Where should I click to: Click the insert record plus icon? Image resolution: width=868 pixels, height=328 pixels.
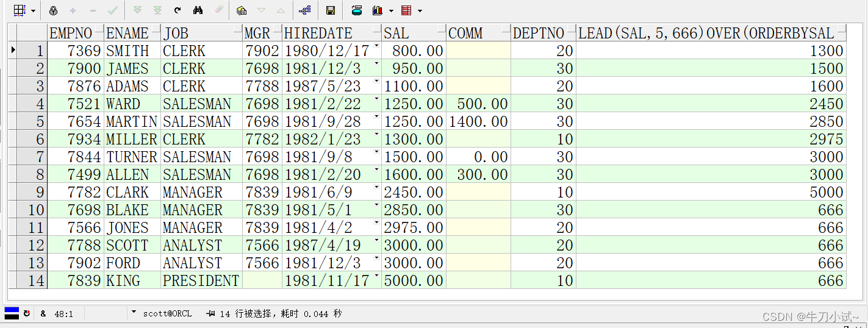coord(73,10)
